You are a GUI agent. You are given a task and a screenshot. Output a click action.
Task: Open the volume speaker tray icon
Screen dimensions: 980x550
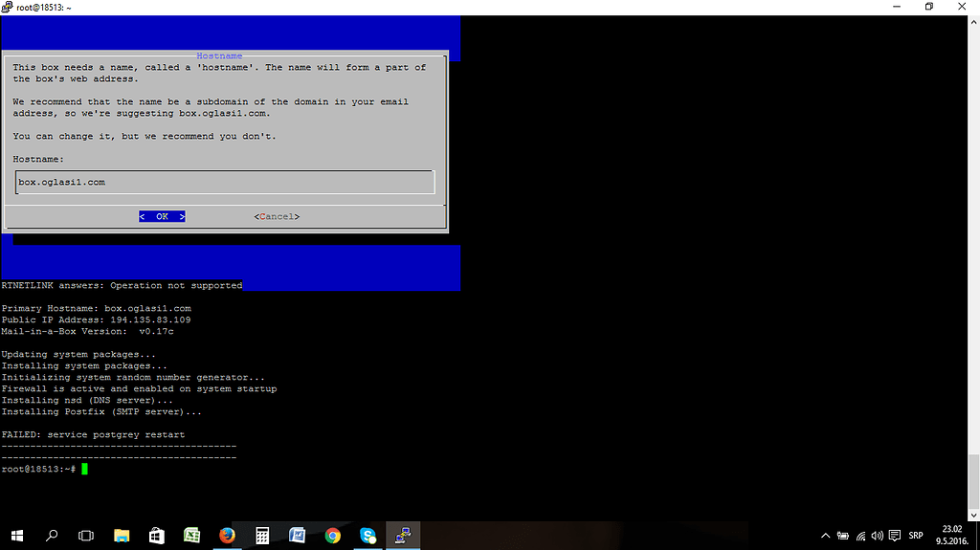pyautogui.click(x=878, y=536)
